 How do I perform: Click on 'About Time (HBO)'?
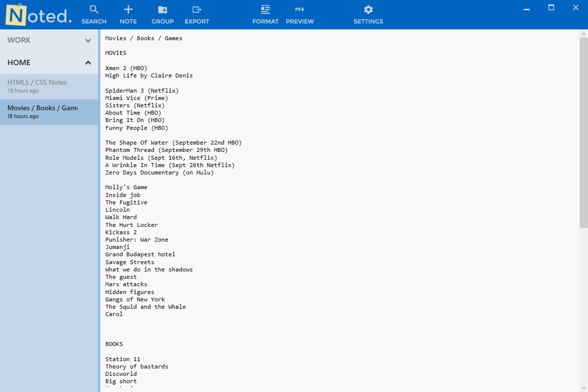click(133, 113)
